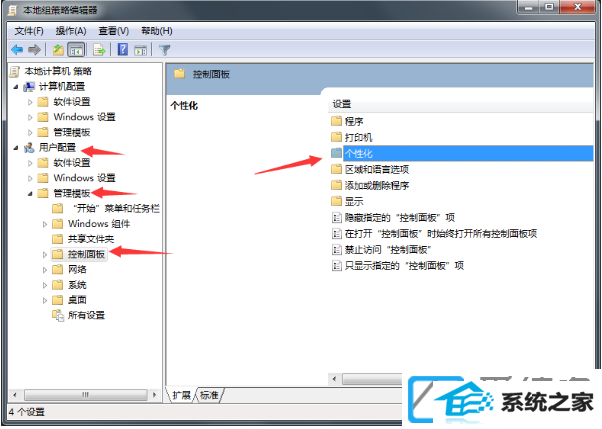Expand the 控制面板 tree node arrow
602x429 pixels.
click(x=45, y=254)
